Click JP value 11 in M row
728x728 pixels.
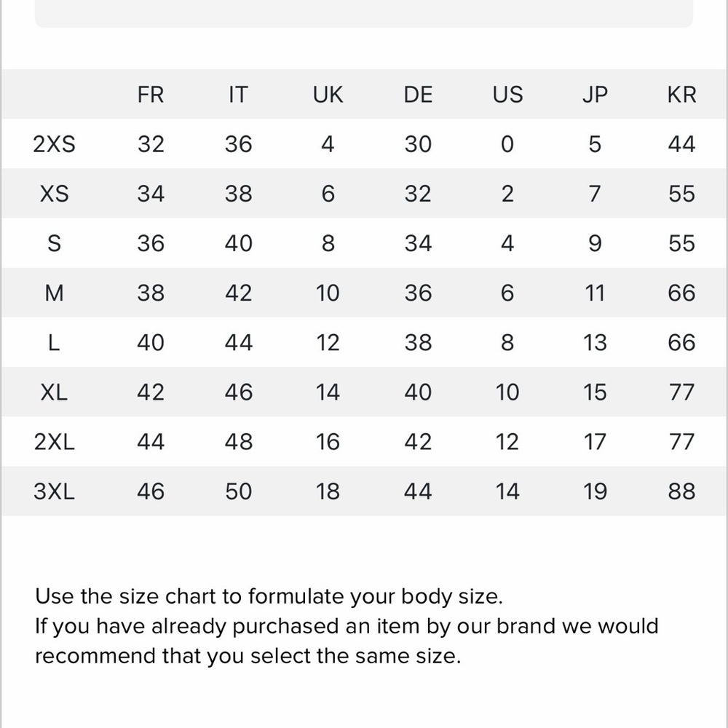[595, 293]
